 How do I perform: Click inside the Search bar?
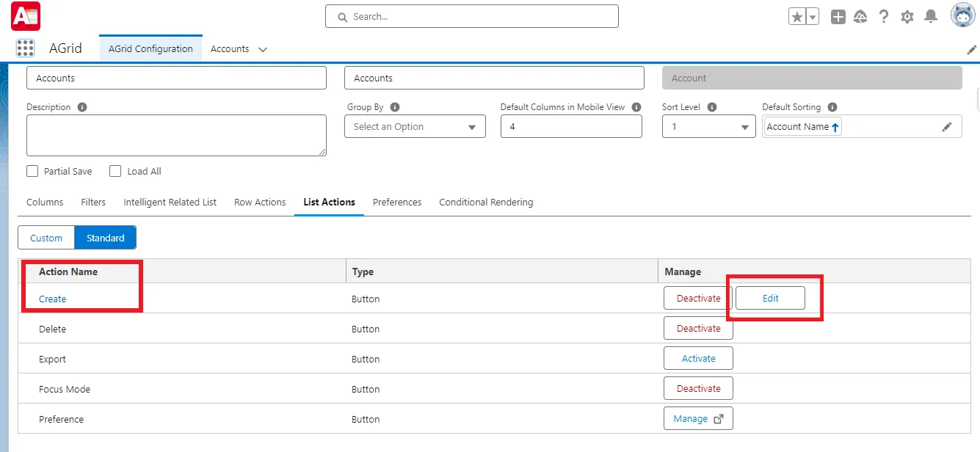pyautogui.click(x=471, y=15)
